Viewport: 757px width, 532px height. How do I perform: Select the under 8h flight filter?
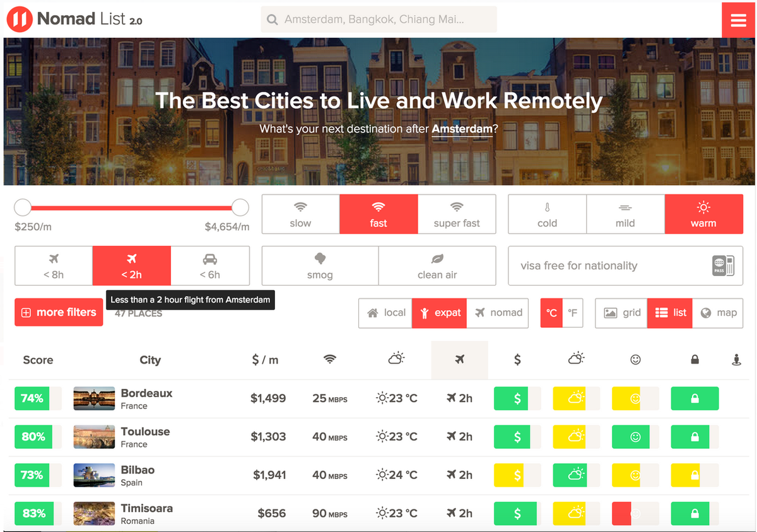[x=54, y=265]
